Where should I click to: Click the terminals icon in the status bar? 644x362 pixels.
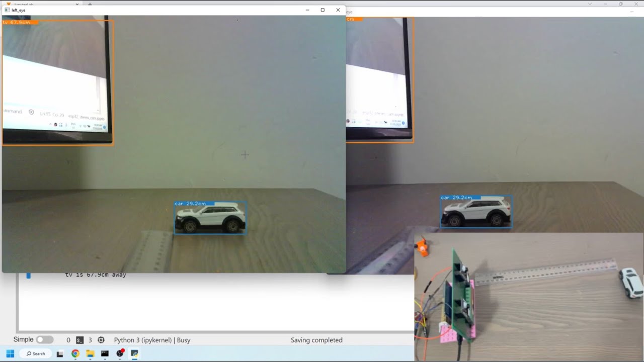click(79, 340)
